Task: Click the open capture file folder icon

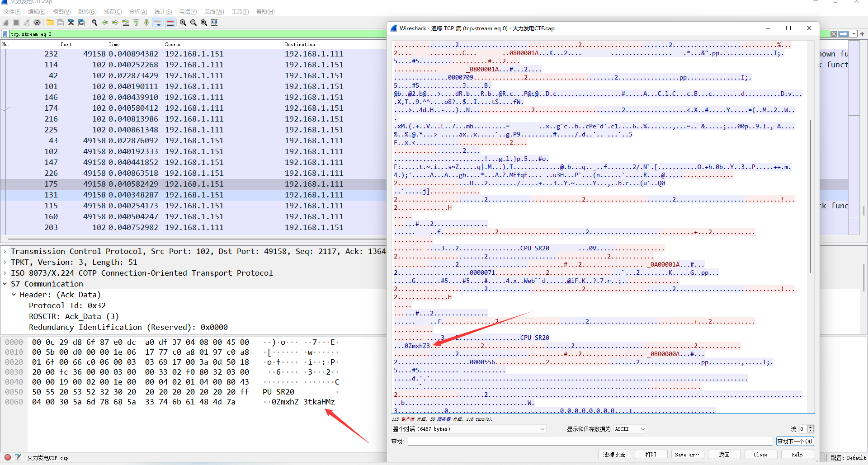Action: [50, 23]
